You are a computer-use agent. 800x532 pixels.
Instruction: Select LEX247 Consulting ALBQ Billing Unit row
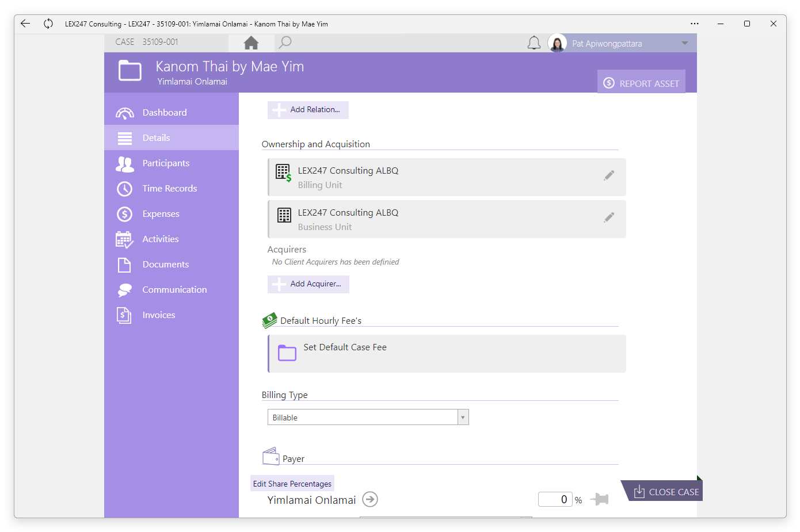tap(447, 177)
